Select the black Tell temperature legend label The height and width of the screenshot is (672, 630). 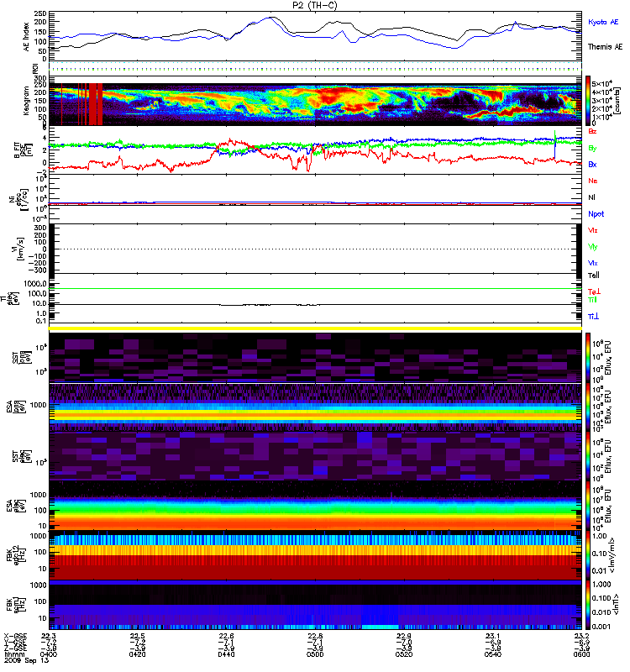click(x=594, y=276)
